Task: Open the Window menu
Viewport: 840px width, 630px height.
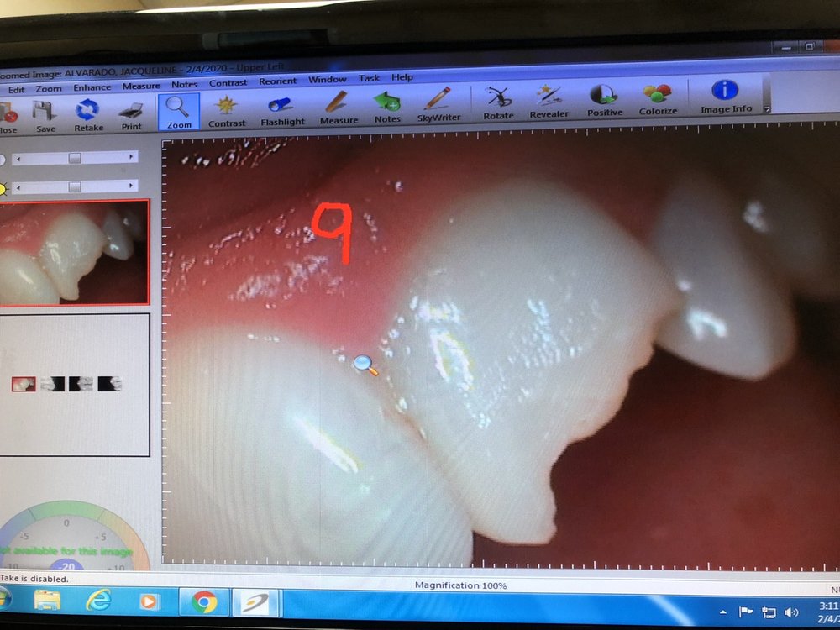Action: click(x=328, y=80)
